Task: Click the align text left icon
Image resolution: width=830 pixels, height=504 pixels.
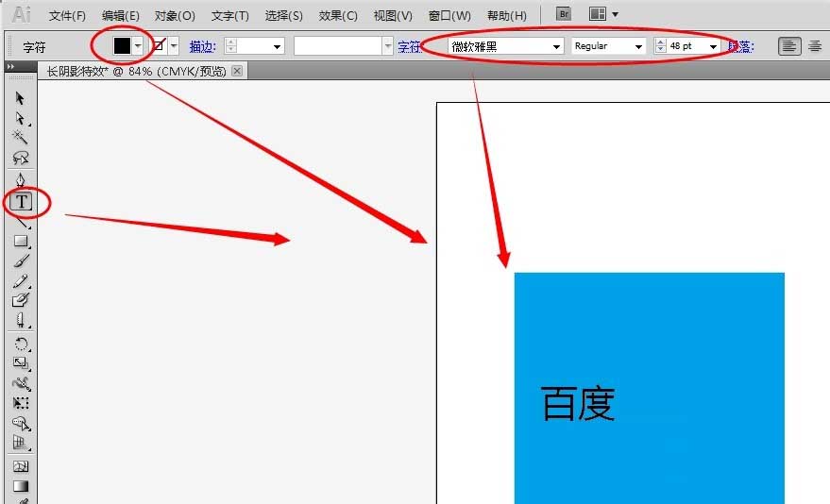Action: [789, 46]
